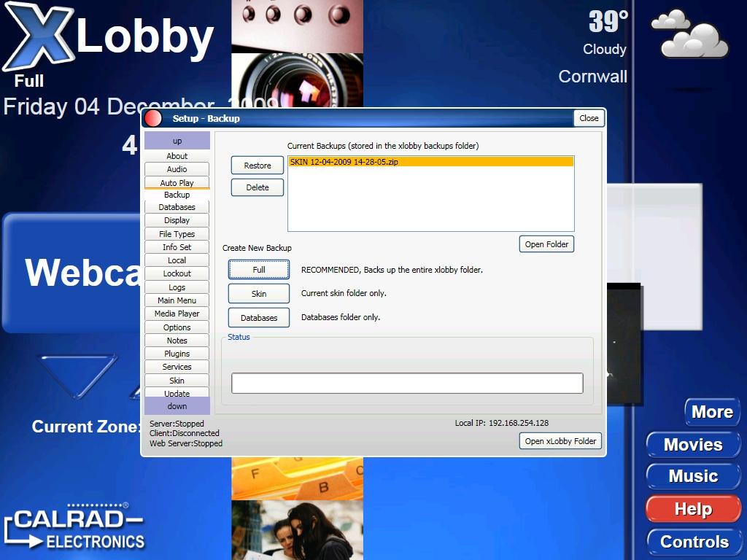Open the xLobby folder
Viewport: 747px width, 560px height.
click(560, 441)
